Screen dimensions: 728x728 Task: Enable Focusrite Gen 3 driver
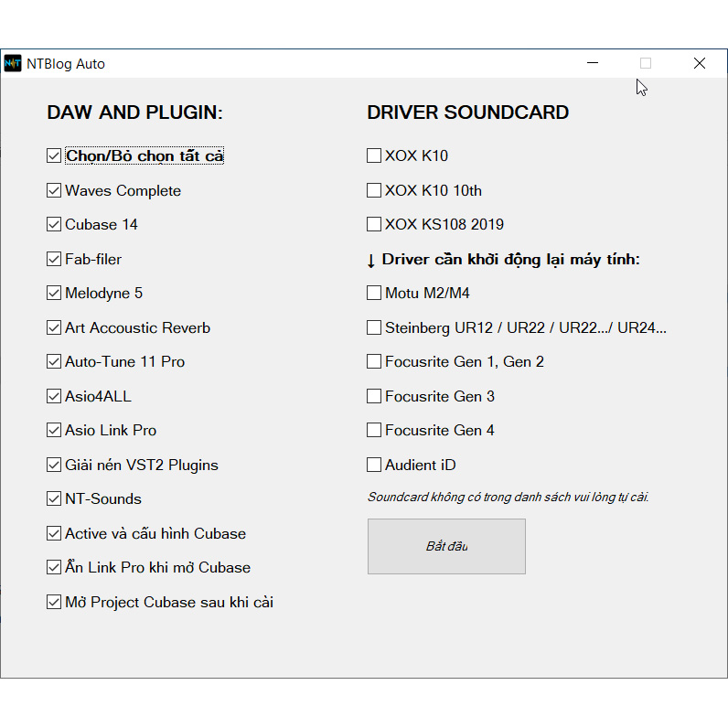(x=374, y=396)
